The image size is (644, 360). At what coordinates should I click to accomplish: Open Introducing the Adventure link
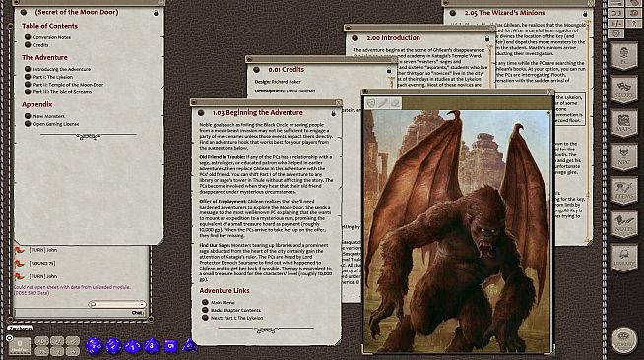[62, 69]
